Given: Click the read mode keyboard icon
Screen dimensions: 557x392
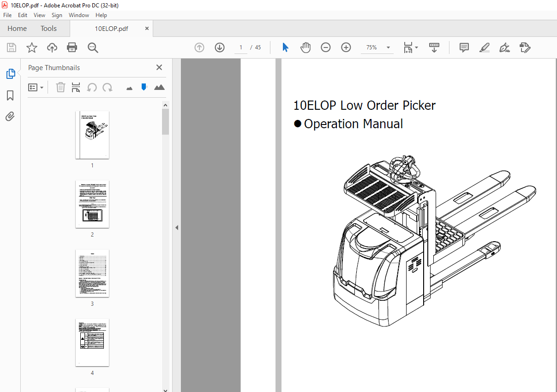Looking at the screenshot, I should coord(434,48).
